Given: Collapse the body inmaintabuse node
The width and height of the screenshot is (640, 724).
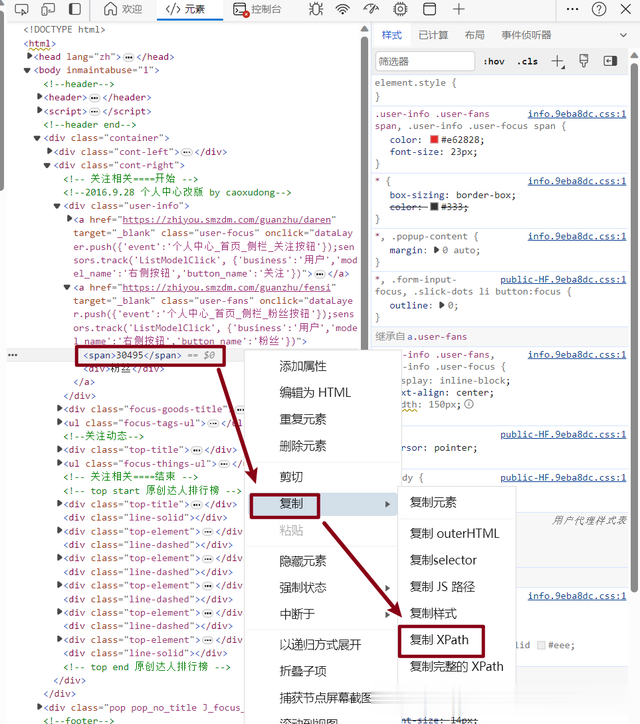Looking at the screenshot, I should [27, 70].
